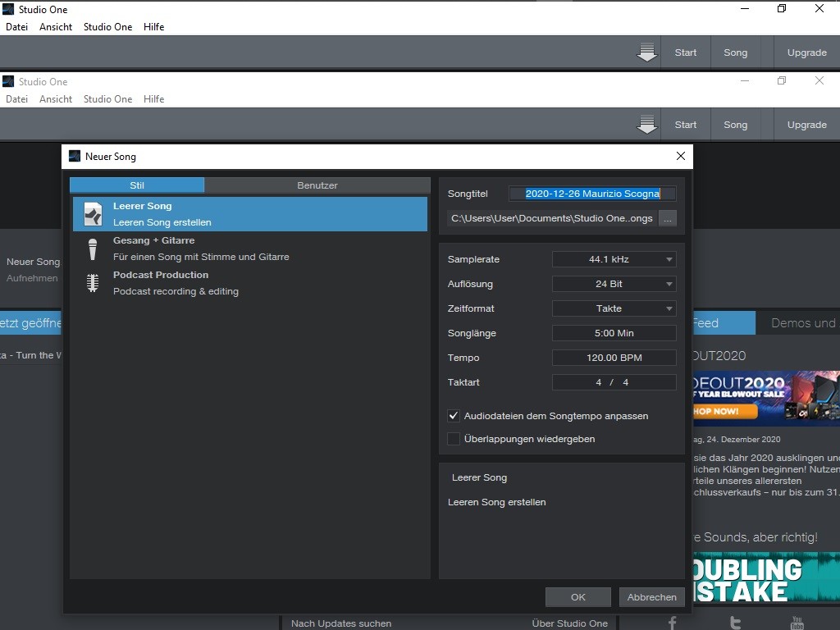The height and width of the screenshot is (630, 840).
Task: Open the Zeitformat Takte dropdown
Action: pos(614,308)
